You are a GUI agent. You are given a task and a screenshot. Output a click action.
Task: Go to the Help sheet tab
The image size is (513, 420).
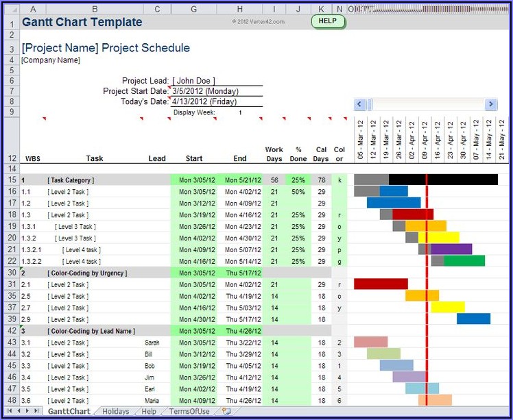pyautogui.click(x=148, y=411)
